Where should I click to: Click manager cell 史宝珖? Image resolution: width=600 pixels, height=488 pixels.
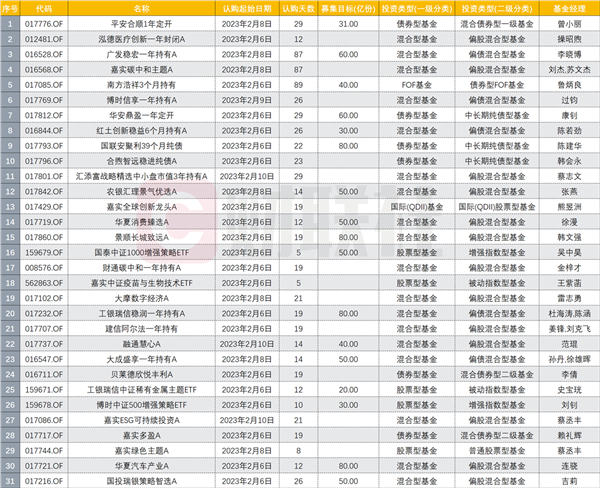(x=569, y=390)
